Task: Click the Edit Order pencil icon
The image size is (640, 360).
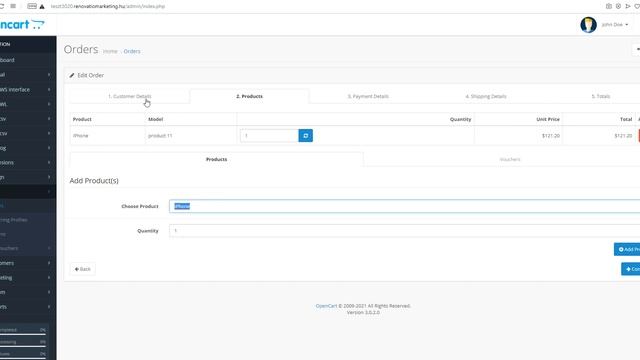Action: 72,75
